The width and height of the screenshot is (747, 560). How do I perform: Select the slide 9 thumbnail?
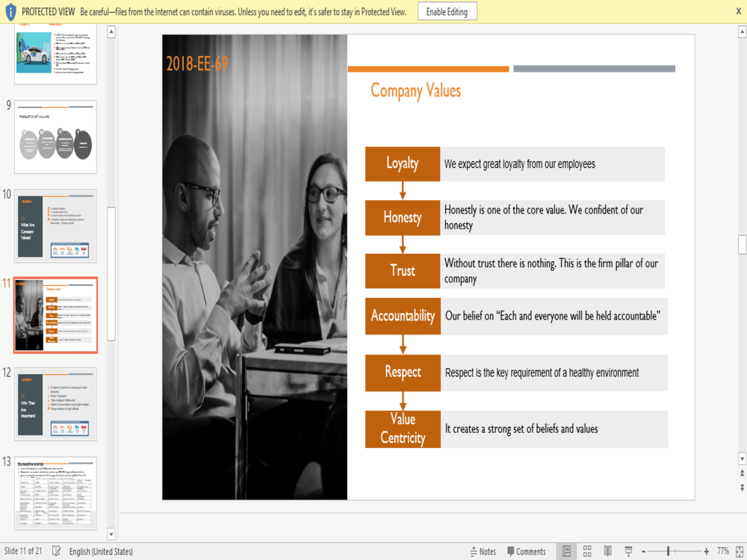[55, 137]
